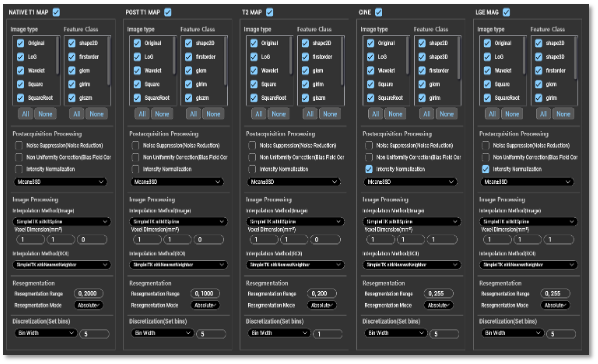Open Resegmentation Mode dropdown in NATIVE T1 MAP
Viewport: 598px width, 364px height.
click(x=88, y=305)
